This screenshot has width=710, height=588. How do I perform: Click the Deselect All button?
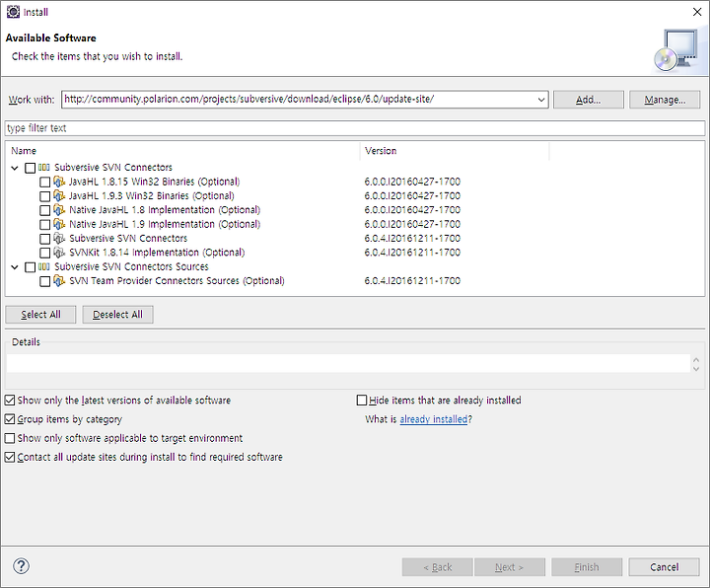point(117,315)
